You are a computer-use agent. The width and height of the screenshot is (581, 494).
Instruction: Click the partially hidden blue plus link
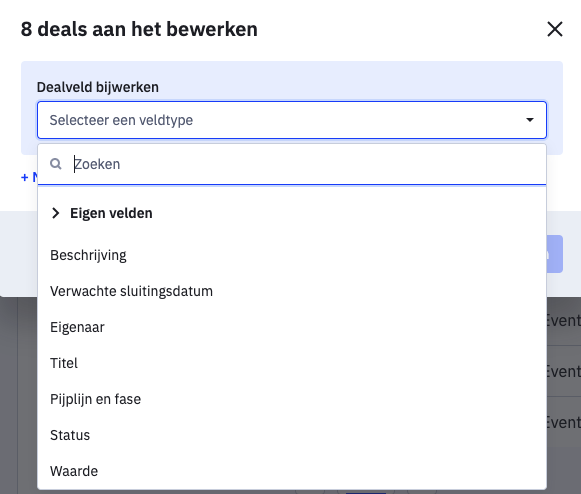[x=29, y=177]
